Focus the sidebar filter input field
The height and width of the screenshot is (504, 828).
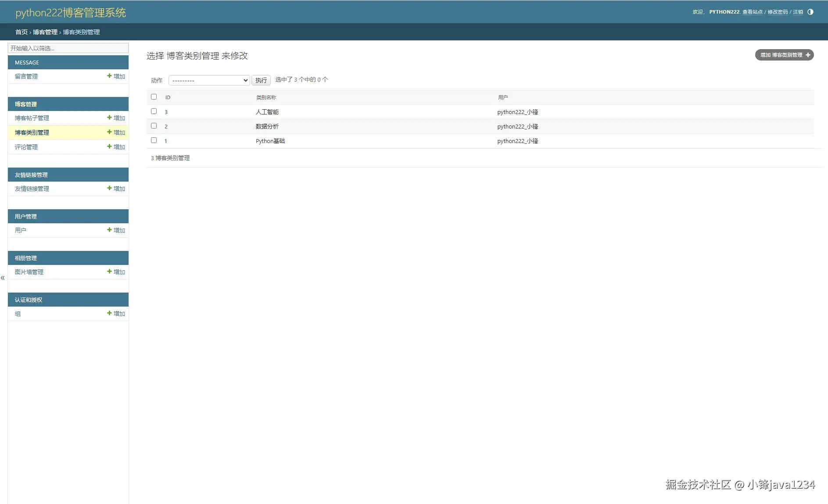68,48
